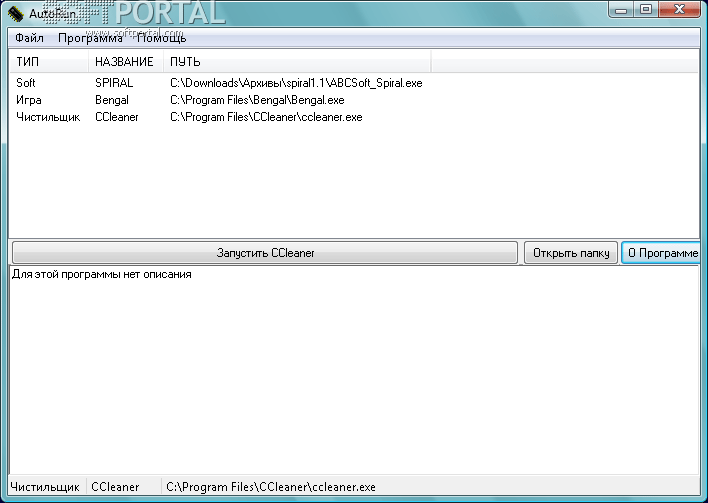Click status bar ccleaner.exe path
The image size is (708, 503).
(271, 487)
